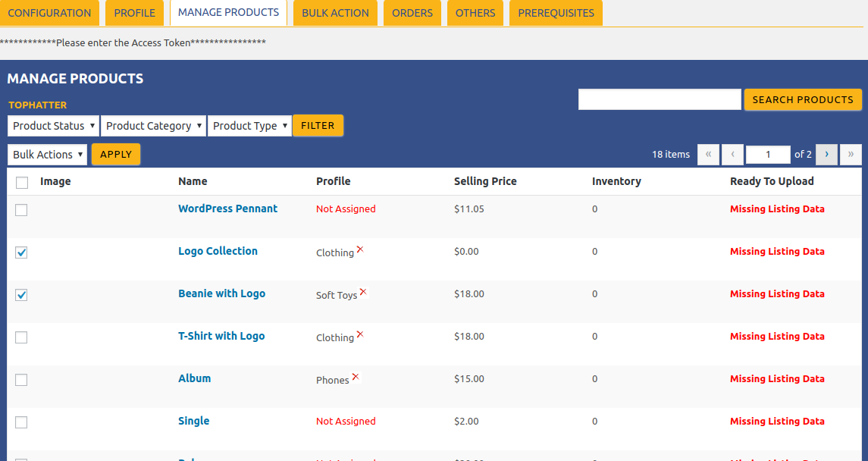Uncheck the Beanie with Logo checkbox
Image resolution: width=868 pixels, height=461 pixels.
21,295
